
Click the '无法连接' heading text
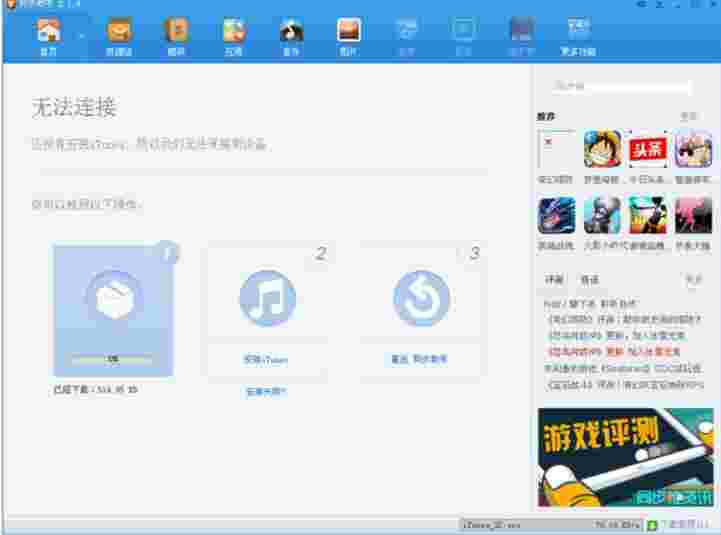click(74, 108)
